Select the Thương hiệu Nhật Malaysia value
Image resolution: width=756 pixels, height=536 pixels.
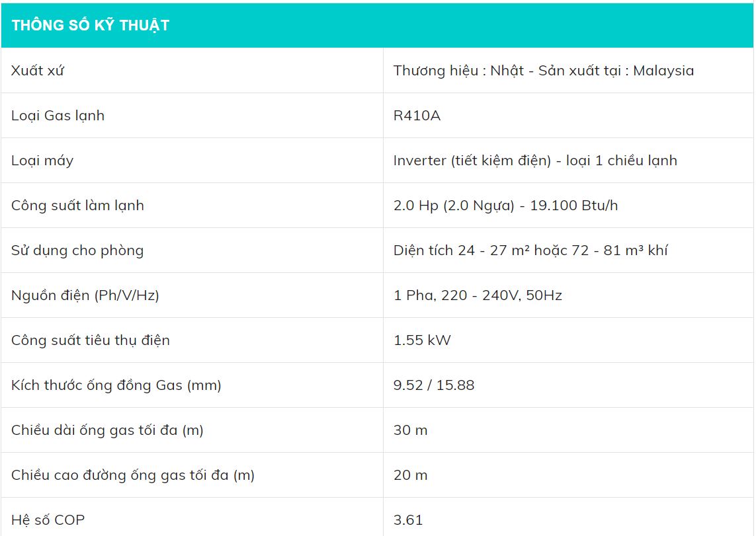point(543,71)
